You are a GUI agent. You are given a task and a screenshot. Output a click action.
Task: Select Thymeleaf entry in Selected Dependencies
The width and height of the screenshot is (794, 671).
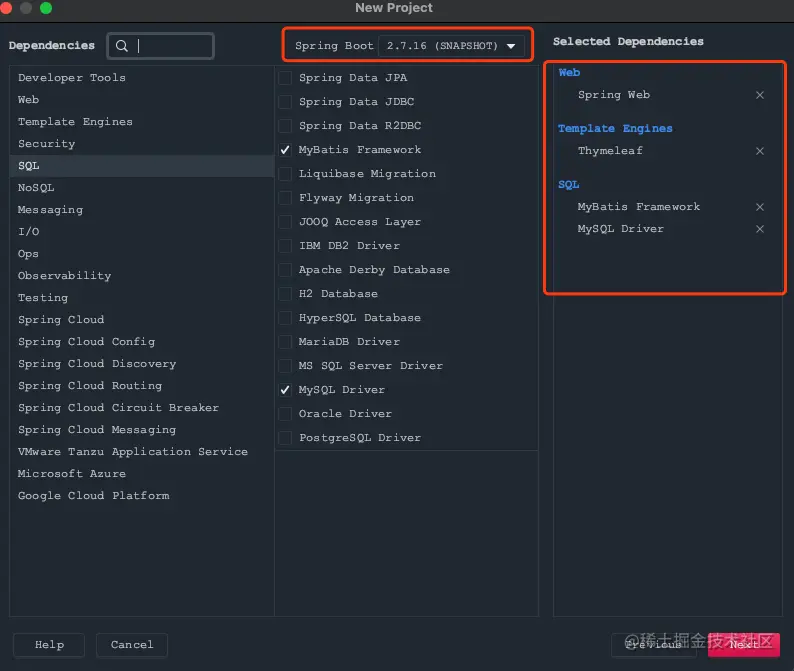click(x=610, y=151)
